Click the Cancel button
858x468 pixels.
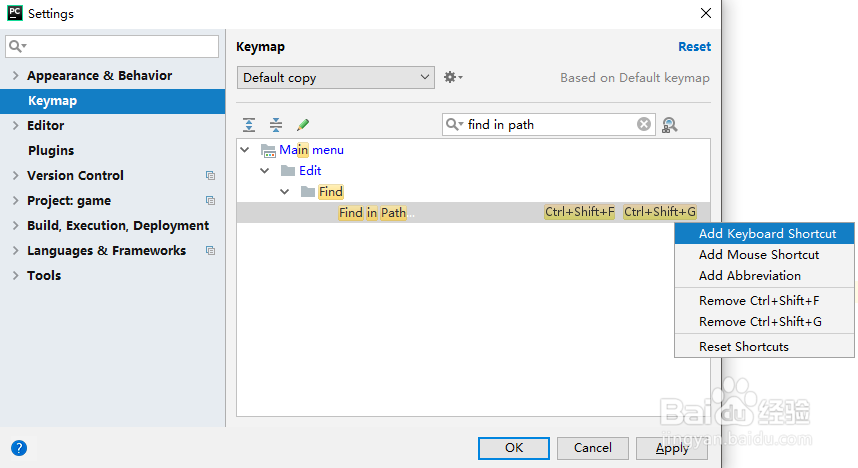point(593,448)
